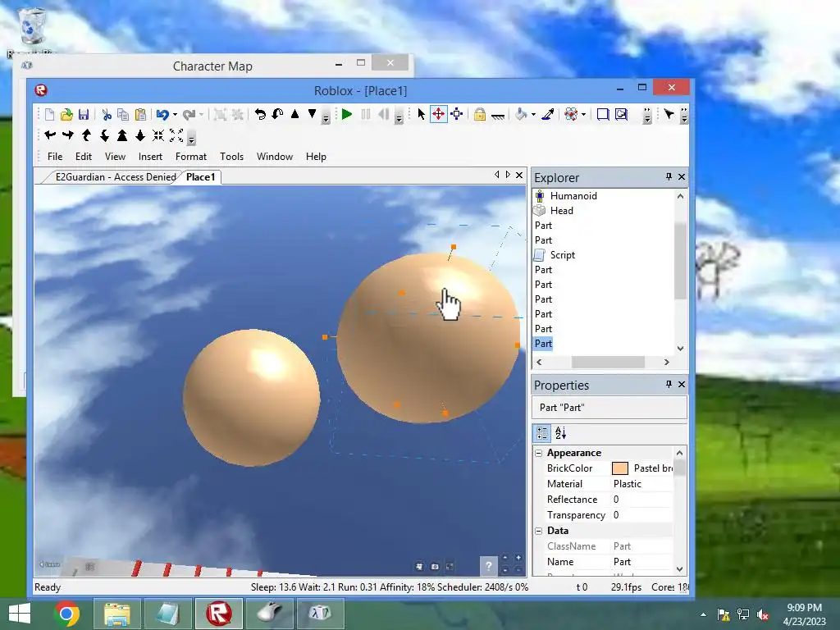Open the Undo history dropdown arrow
The height and width of the screenshot is (630, 840).
pos(175,114)
